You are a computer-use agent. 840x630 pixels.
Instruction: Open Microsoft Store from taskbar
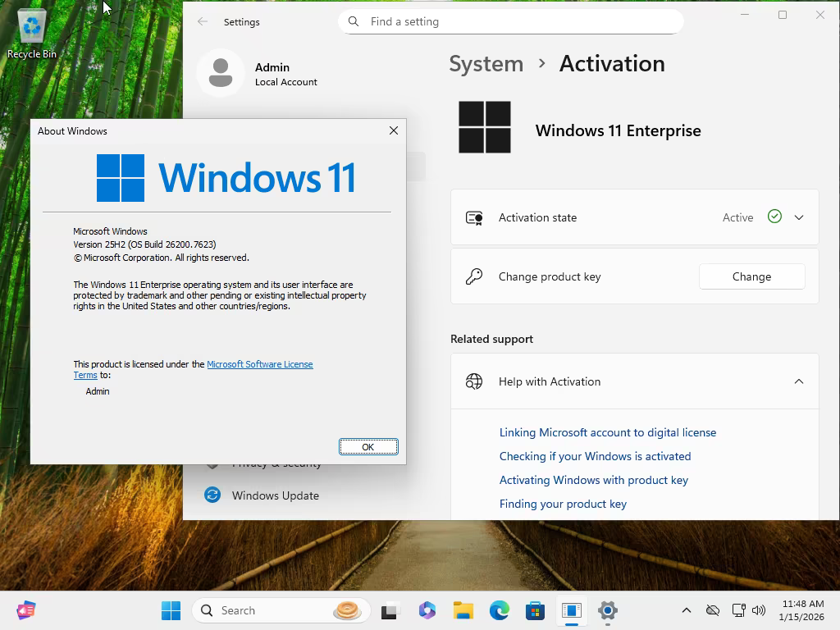(x=535, y=610)
